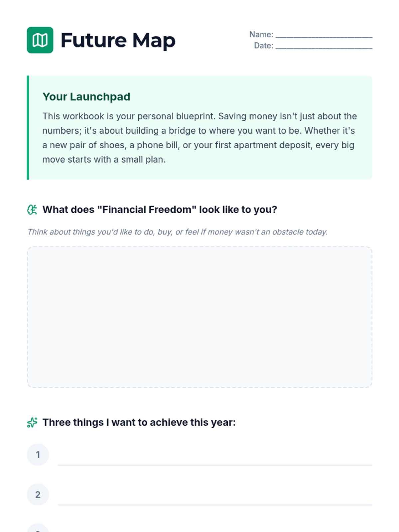The width and height of the screenshot is (399, 532).
Task: Click the green map logo icon
Action: (x=40, y=40)
